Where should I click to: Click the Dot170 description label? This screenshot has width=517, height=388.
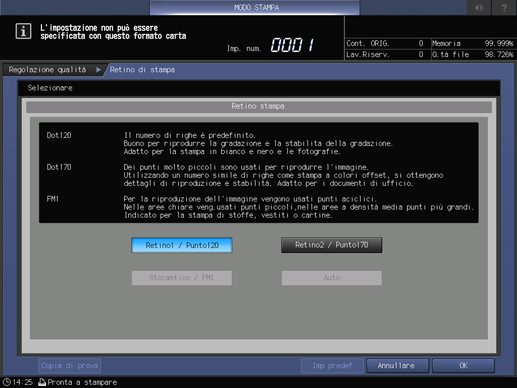59,167
